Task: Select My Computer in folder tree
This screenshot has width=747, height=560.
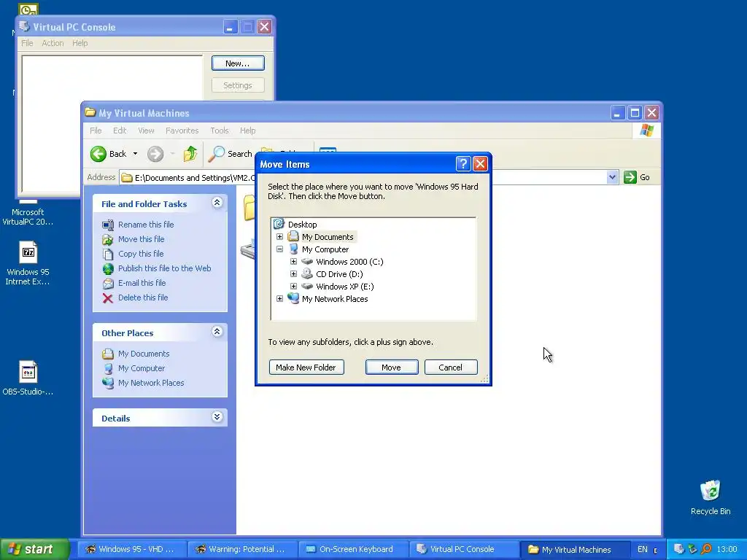Action: [x=325, y=249]
